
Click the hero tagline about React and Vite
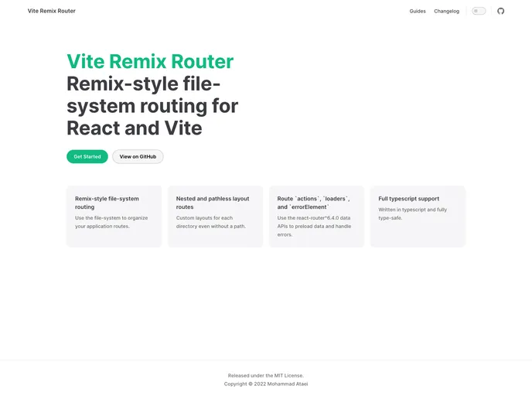[x=152, y=106]
